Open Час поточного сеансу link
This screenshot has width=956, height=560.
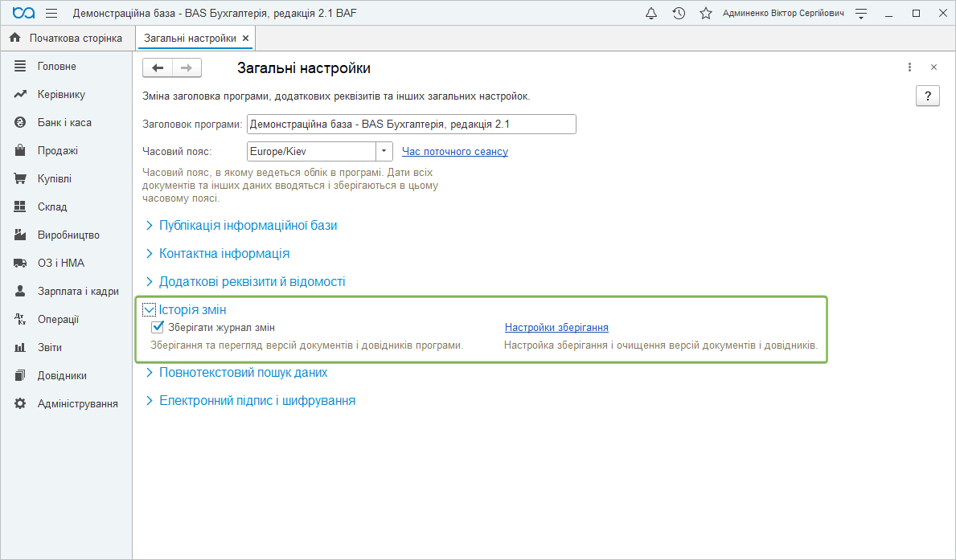pos(454,151)
